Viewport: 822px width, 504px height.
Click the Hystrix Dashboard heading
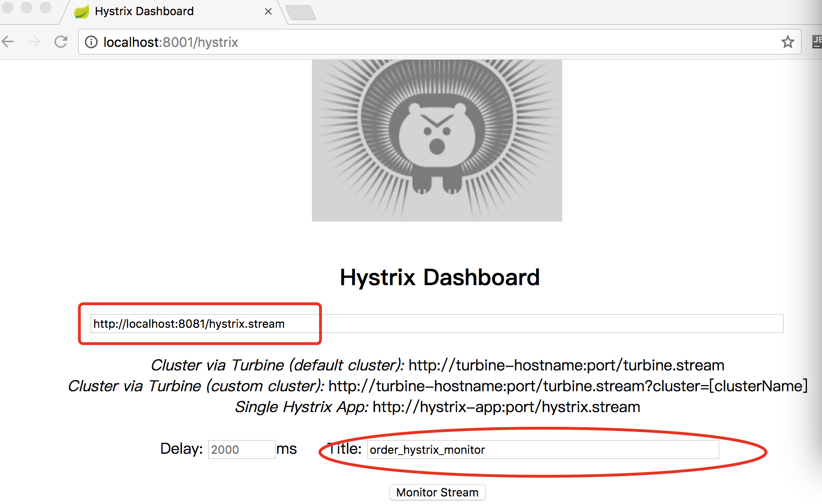pyautogui.click(x=439, y=277)
